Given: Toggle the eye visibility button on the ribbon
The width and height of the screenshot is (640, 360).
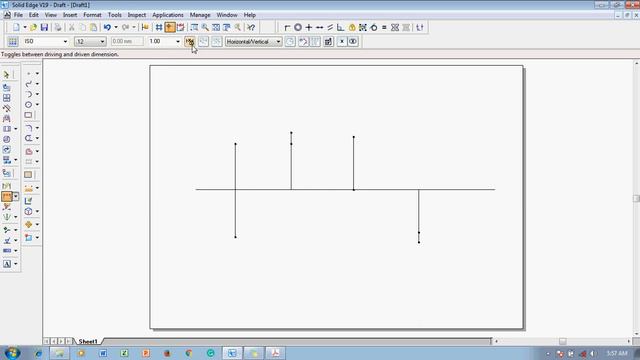Looking at the screenshot, I should pyautogui.click(x=353, y=41).
